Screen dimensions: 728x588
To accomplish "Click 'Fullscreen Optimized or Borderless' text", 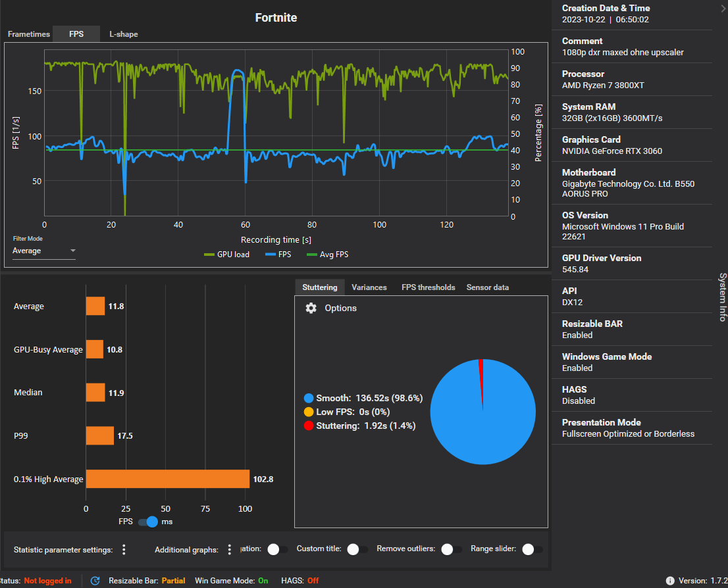I will pyautogui.click(x=628, y=434).
